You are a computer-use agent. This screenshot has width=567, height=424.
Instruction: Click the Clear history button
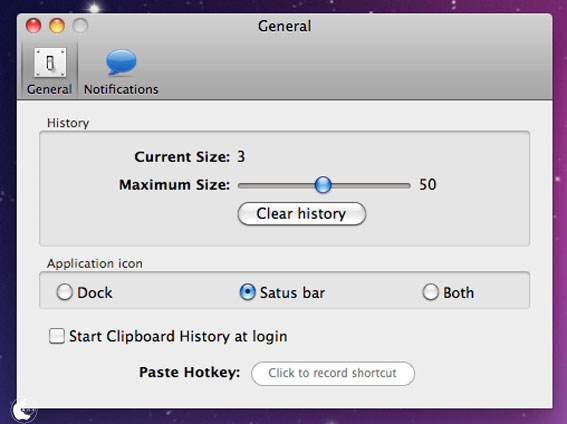[302, 214]
